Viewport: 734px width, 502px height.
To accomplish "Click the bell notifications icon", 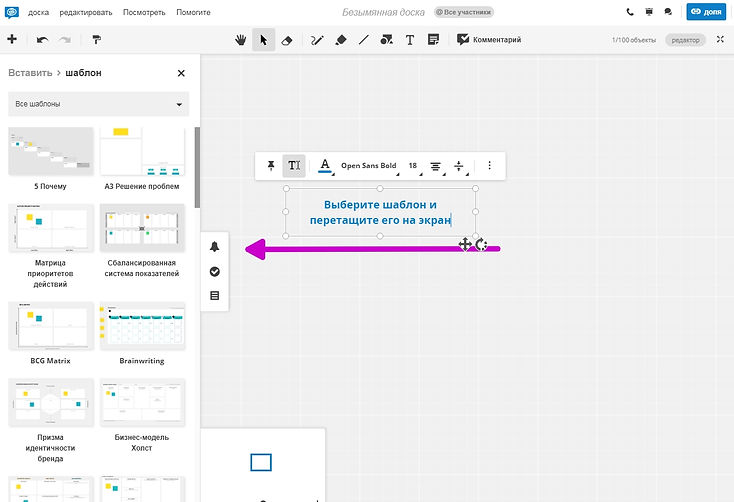I will click(214, 247).
